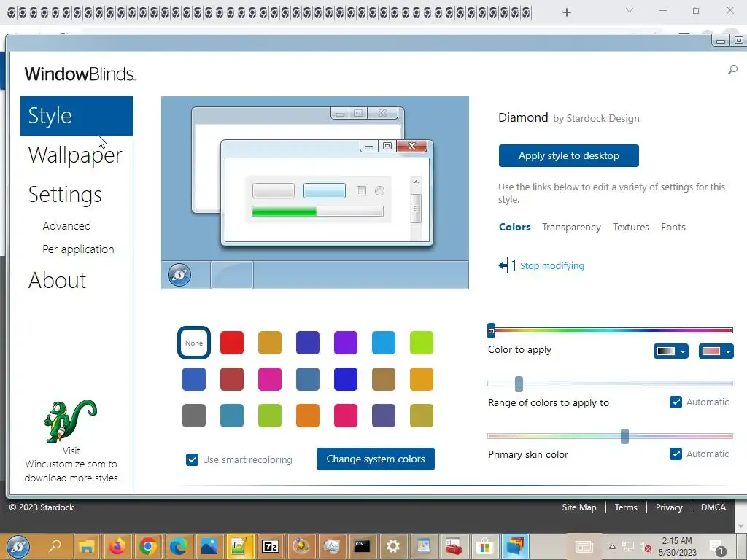Toggle Automatic for primary skin color

(676, 454)
